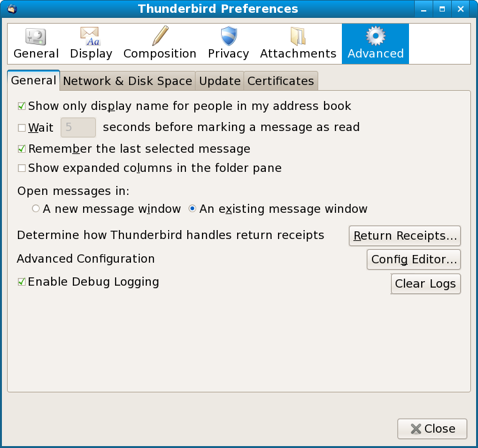Open the Privacy preferences category
The width and height of the screenshot is (478, 448).
228,44
